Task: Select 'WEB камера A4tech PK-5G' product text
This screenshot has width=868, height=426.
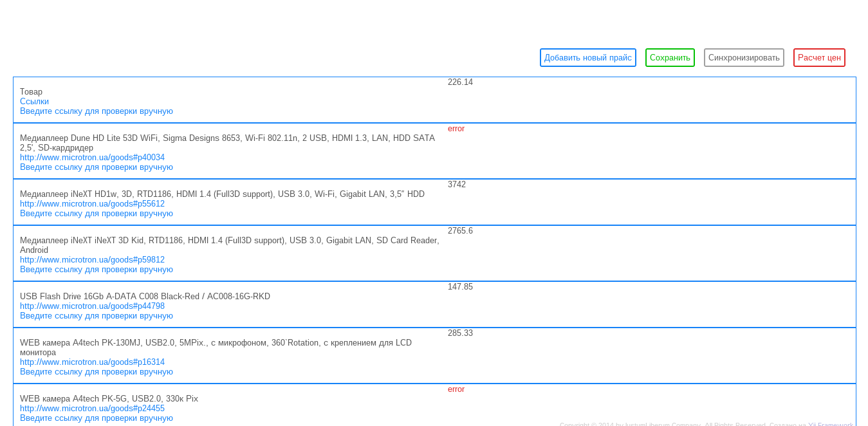Action: point(109,399)
